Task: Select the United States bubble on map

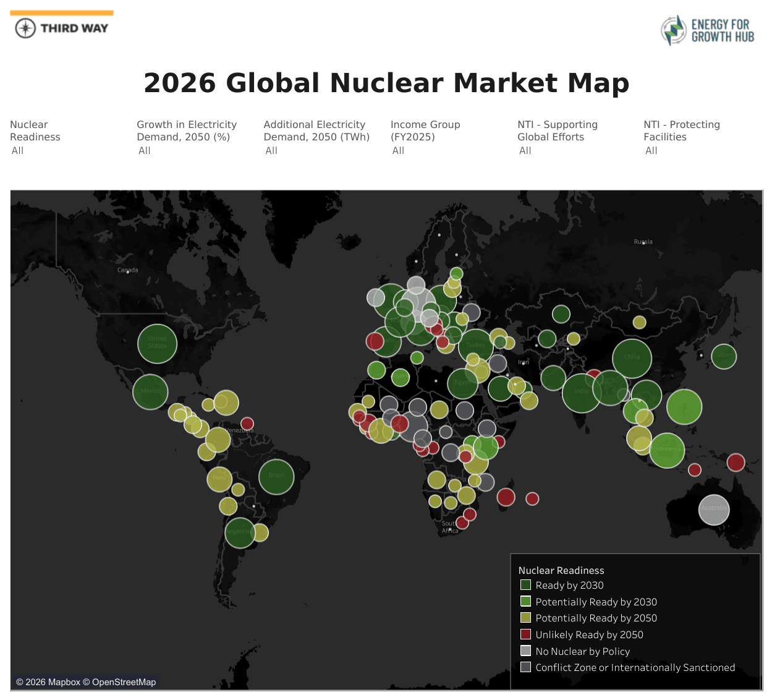Action: pyautogui.click(x=157, y=344)
